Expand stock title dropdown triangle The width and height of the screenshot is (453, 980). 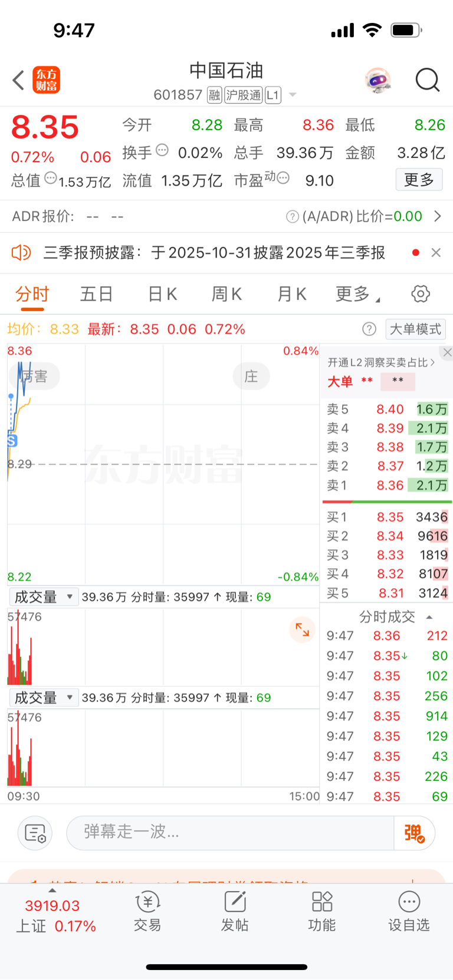292,95
